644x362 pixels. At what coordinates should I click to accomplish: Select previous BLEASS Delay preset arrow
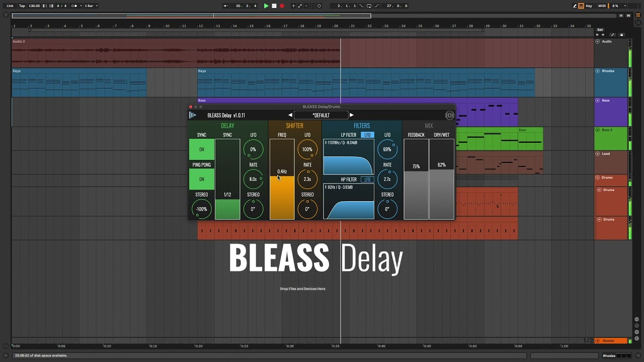point(290,115)
